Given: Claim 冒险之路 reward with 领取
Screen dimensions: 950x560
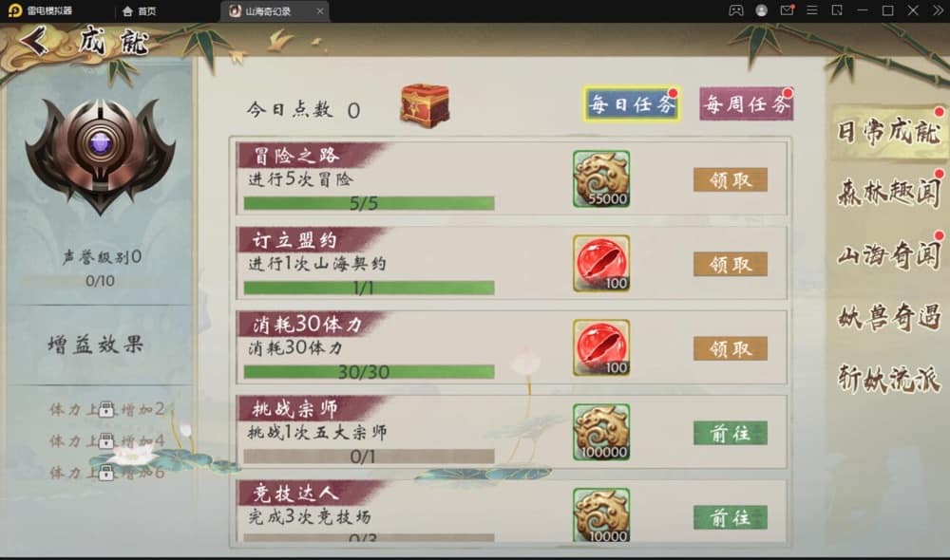Looking at the screenshot, I should 730,179.
